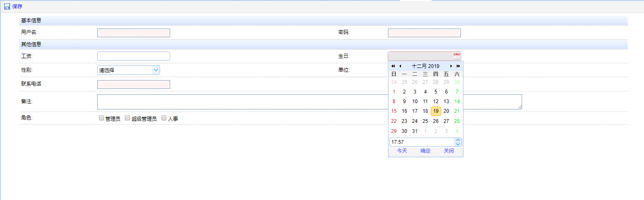Viewport: 644px width, 200px height.
Task: Go to previous year in calendar
Action: [393, 66]
